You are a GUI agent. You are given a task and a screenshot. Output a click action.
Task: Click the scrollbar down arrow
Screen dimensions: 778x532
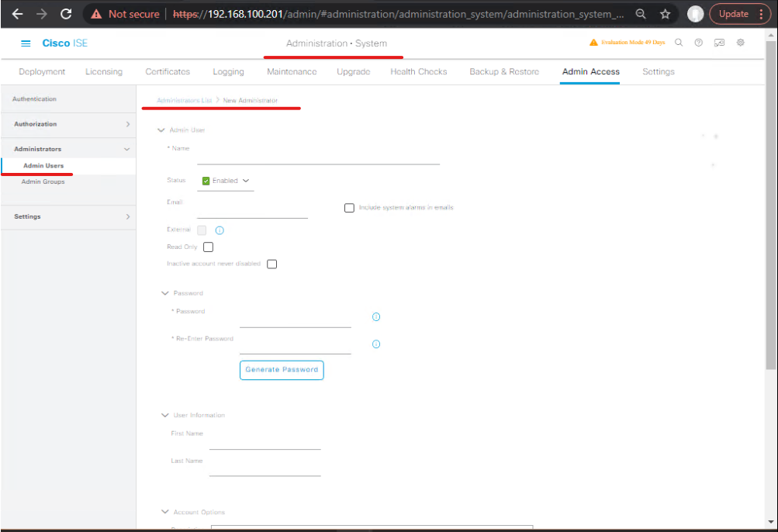[770, 522]
